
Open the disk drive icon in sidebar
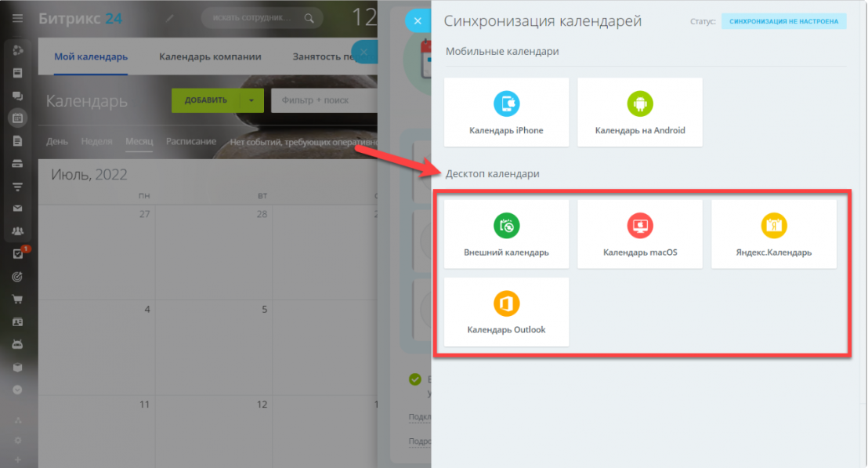point(18,164)
